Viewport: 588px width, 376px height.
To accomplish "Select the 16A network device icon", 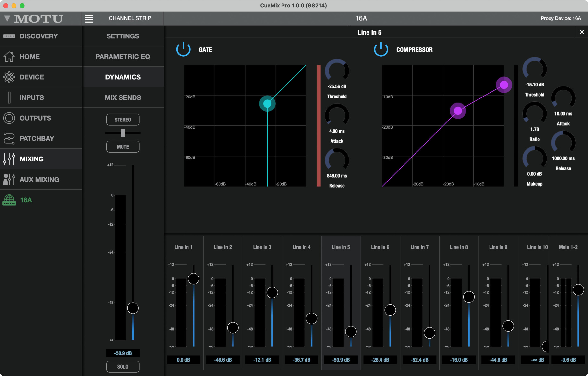I will click(x=9, y=200).
